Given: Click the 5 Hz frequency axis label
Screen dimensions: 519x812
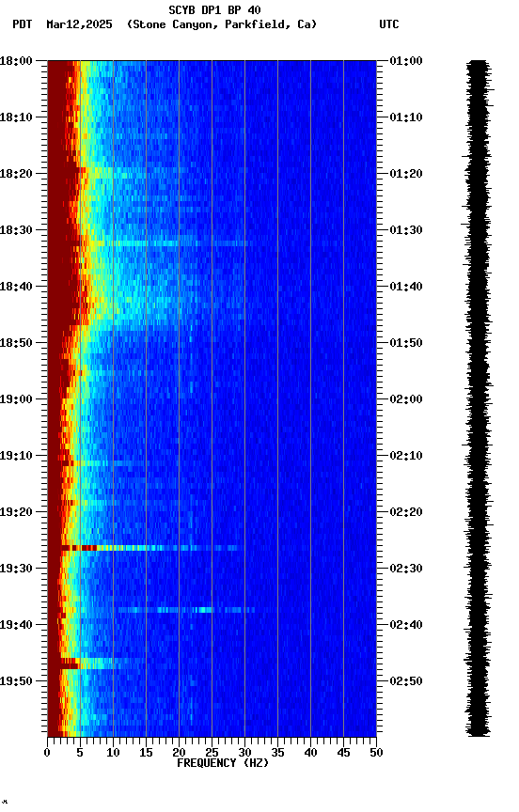Looking at the screenshot, I should (80, 753).
